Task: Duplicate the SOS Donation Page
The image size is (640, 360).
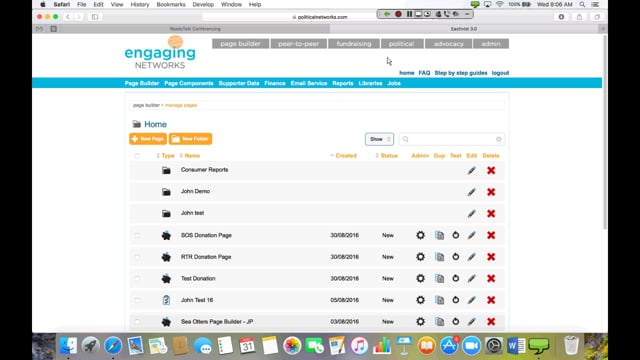Action: tap(439, 235)
